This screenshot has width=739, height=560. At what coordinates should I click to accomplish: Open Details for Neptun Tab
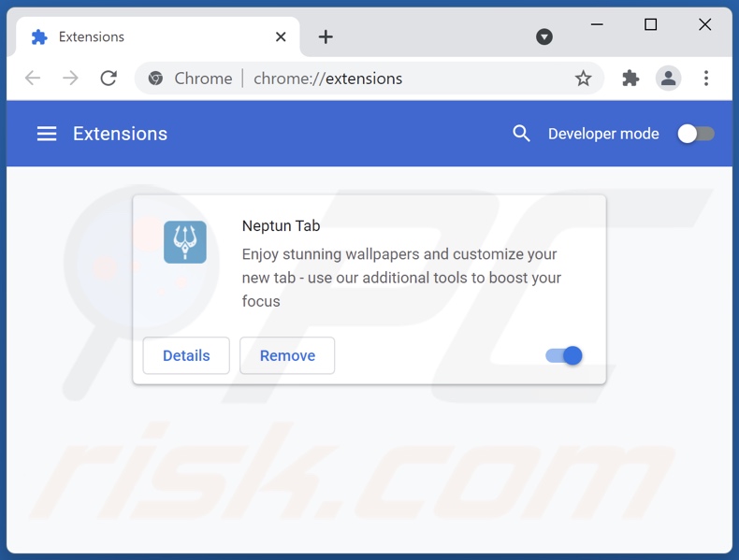pyautogui.click(x=186, y=355)
